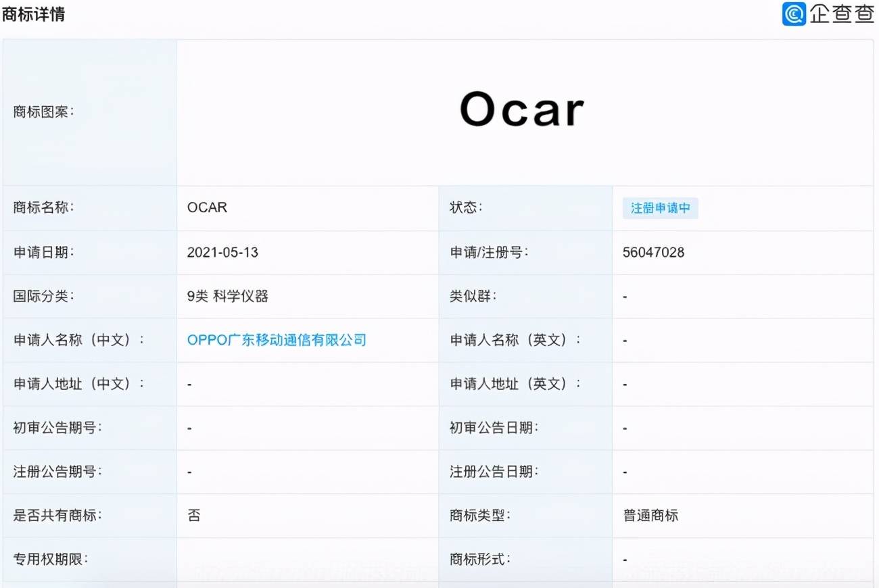Viewport: 879px width, 588px height.
Task: Click the 专用权期限 label
Action: [x=51, y=560]
